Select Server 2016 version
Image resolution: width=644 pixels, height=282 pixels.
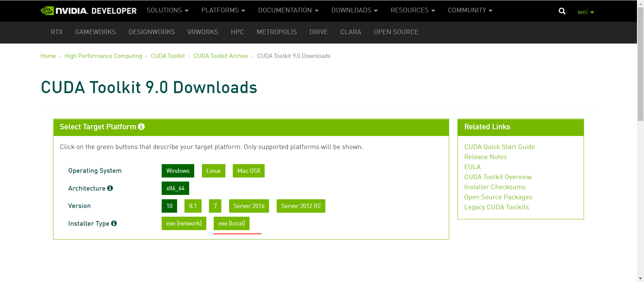(249, 206)
